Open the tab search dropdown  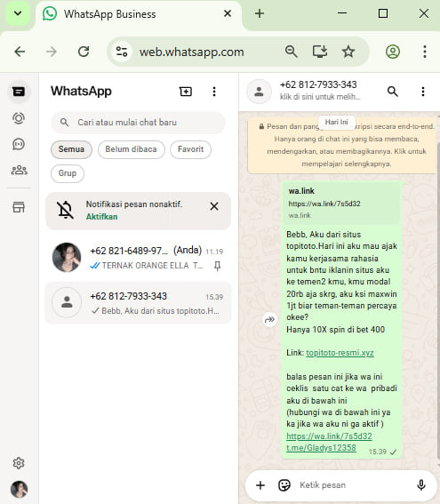[x=18, y=13]
